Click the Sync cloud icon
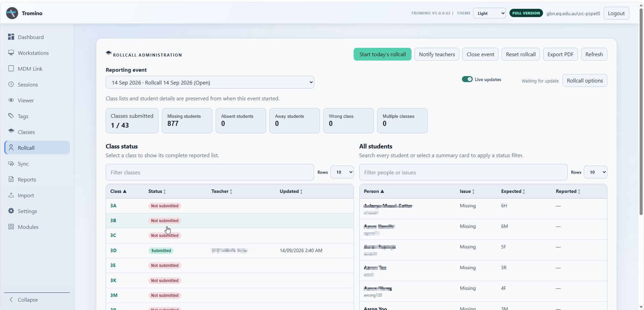 click(x=11, y=163)
